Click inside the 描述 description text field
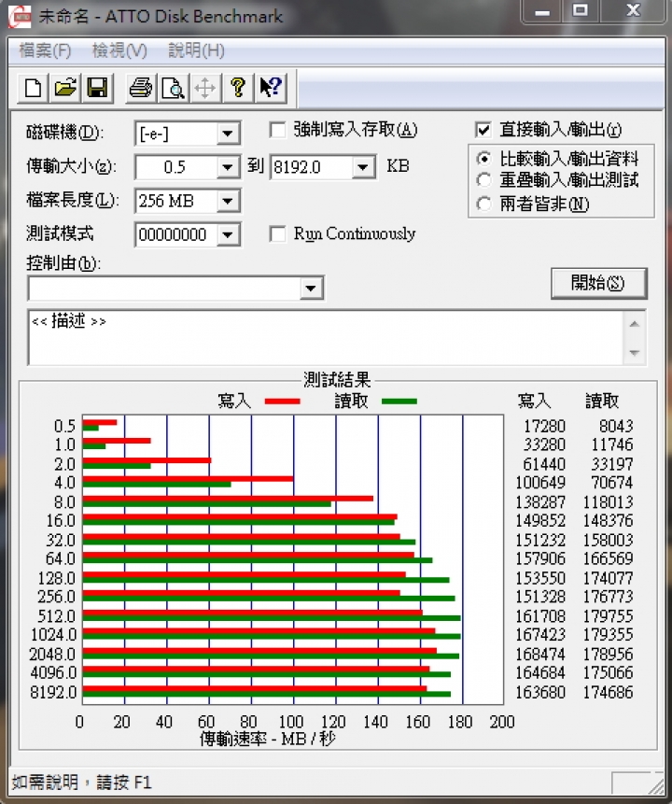Screen dimensions: 672x804 point(326,337)
